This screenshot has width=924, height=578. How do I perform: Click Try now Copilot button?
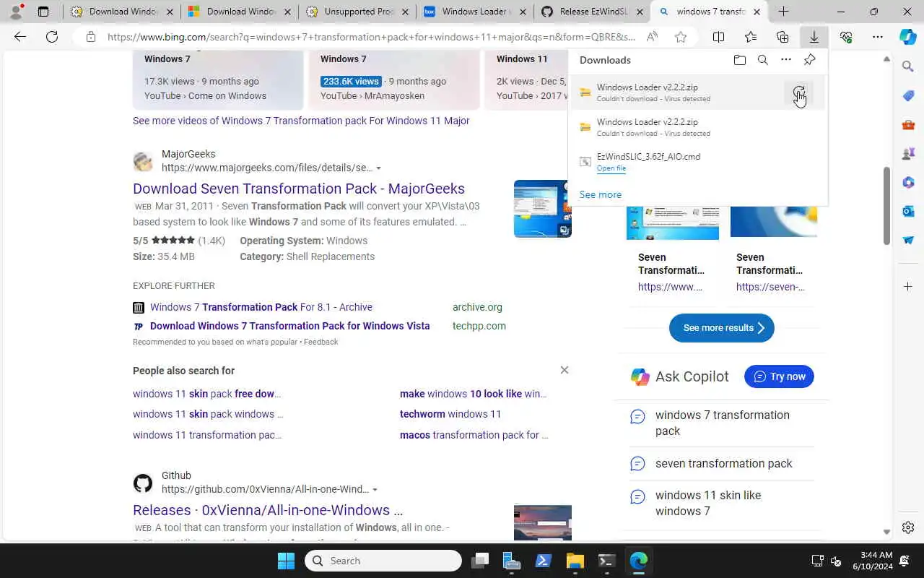click(x=779, y=376)
